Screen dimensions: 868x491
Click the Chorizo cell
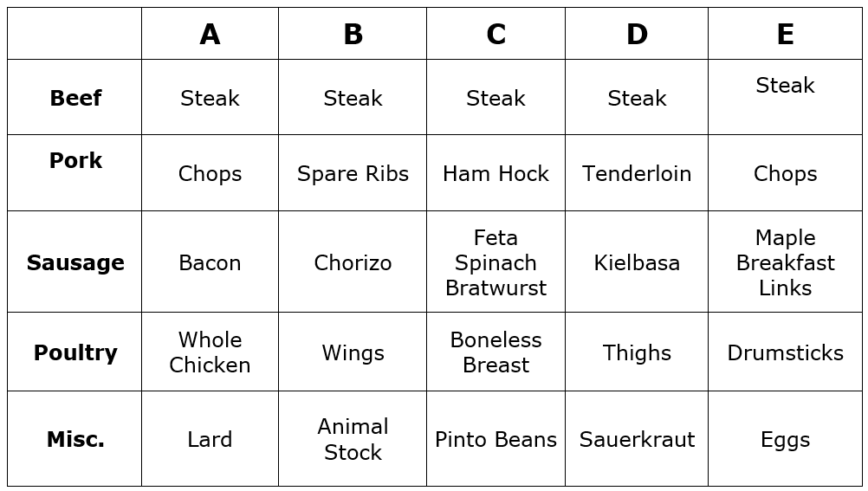353,262
